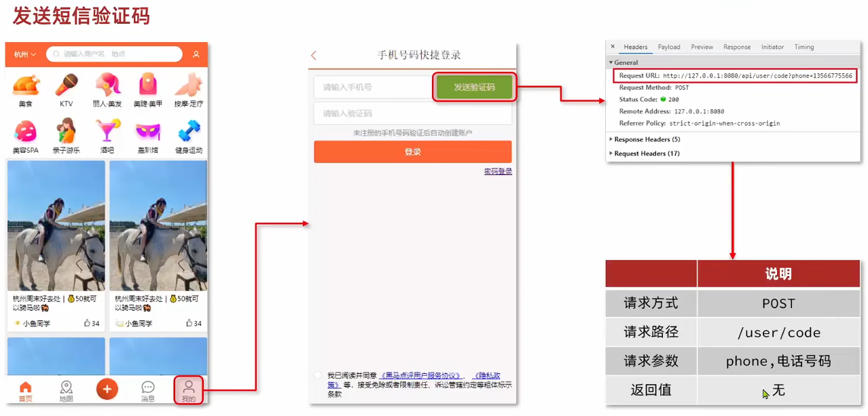Tap the 酒吧 cocktail category icon
This screenshot has width=868, height=416.
[x=107, y=131]
